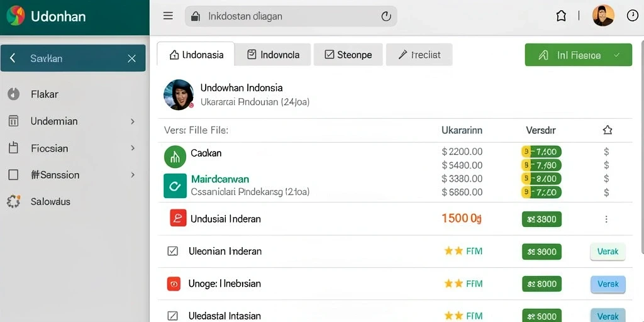Open more options for Undusiai Inderan

(x=606, y=219)
